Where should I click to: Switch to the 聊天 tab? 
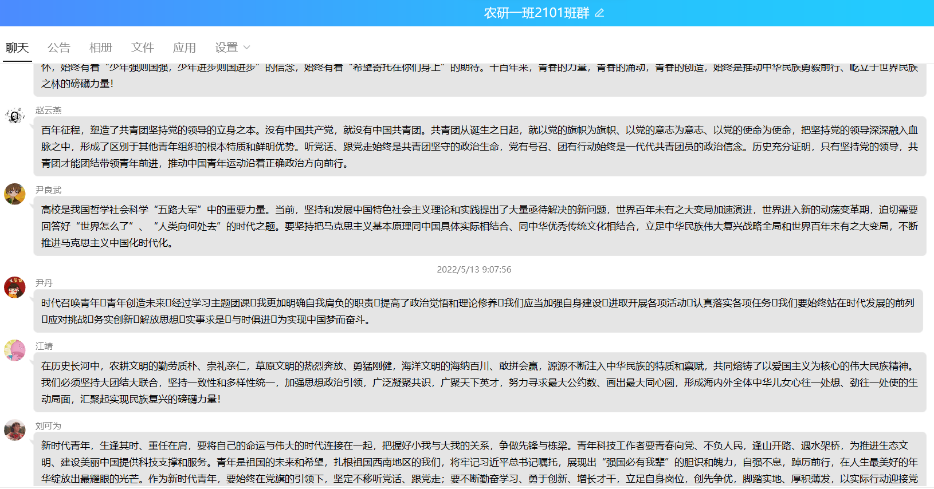pyautogui.click(x=17, y=47)
